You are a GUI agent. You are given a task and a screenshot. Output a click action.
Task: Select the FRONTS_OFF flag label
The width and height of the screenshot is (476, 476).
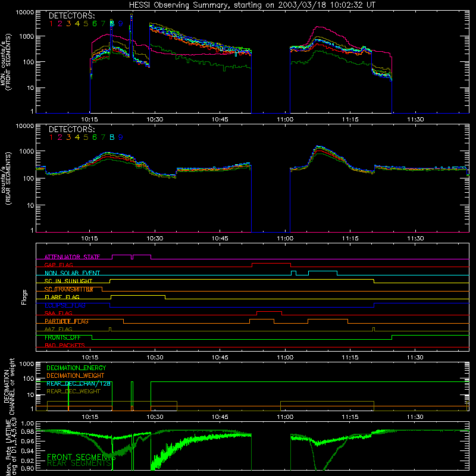(62, 337)
